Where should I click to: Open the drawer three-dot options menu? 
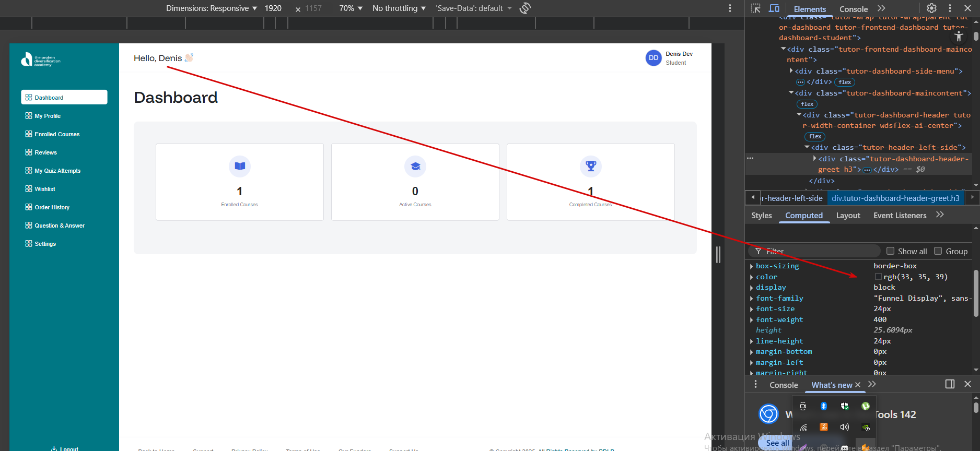pos(755,384)
